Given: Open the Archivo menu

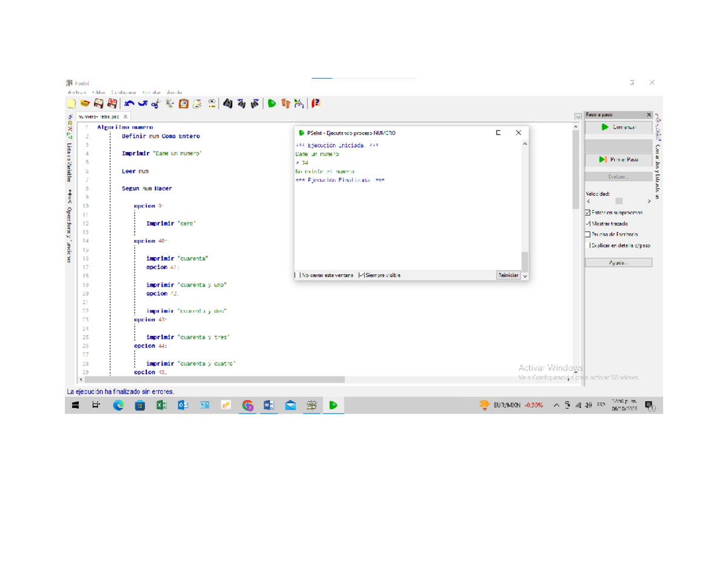Looking at the screenshot, I should coord(77,93).
